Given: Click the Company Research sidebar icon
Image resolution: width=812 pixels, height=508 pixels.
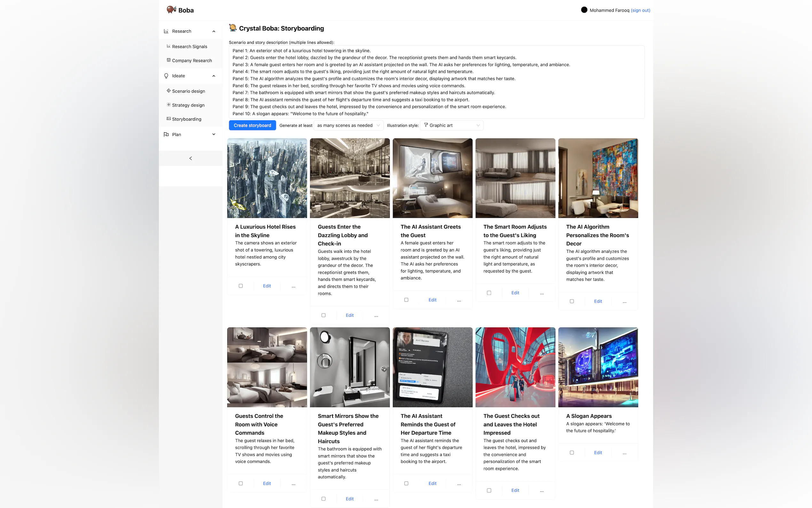Looking at the screenshot, I should point(168,60).
